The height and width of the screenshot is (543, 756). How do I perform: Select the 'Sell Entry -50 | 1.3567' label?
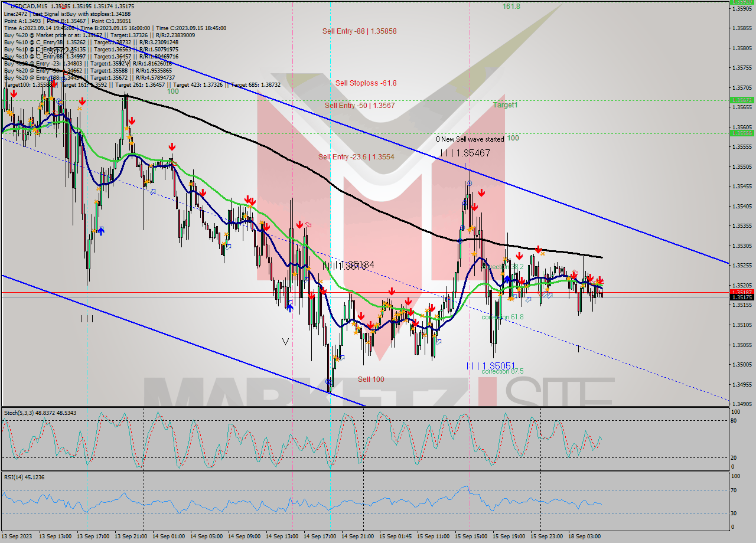tap(360, 105)
